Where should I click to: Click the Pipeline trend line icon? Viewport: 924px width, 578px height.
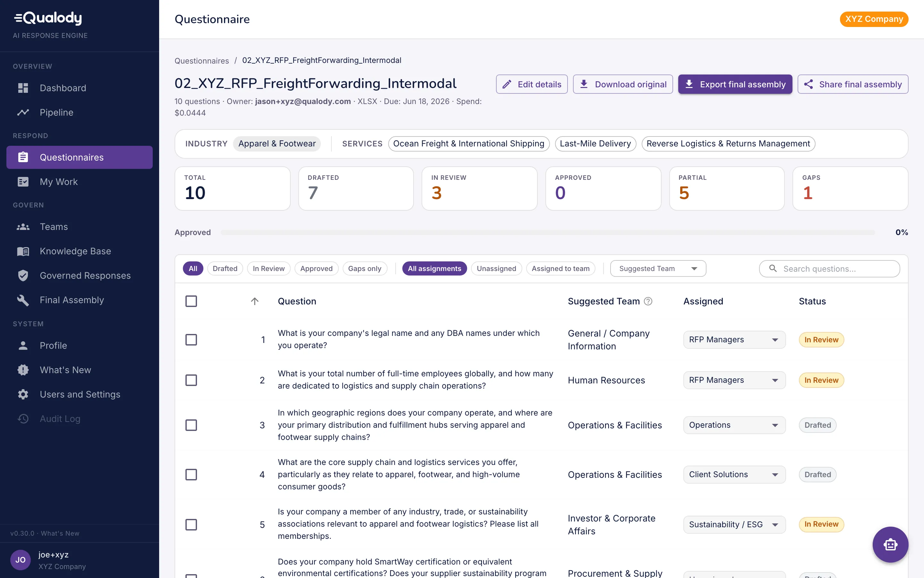(23, 112)
